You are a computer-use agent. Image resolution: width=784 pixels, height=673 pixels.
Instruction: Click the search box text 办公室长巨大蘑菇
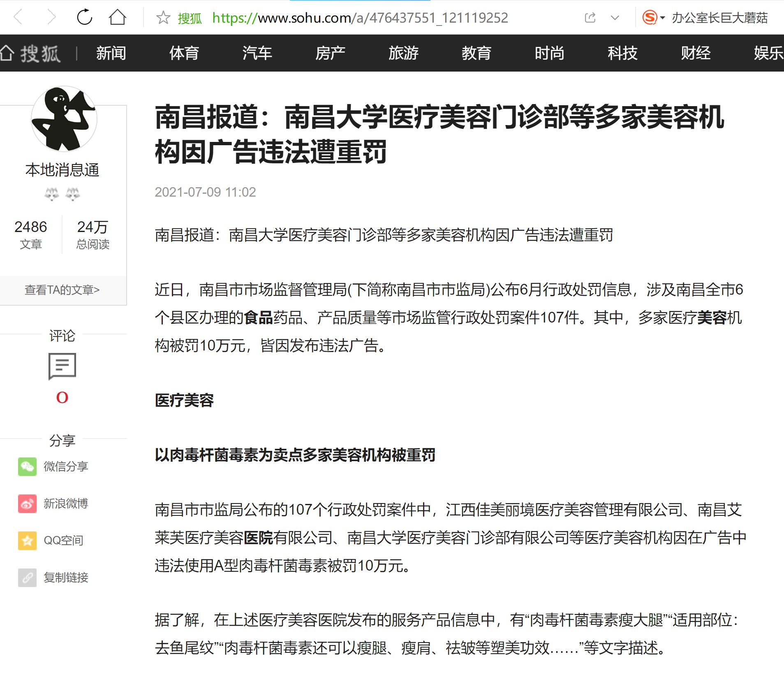[x=720, y=18]
